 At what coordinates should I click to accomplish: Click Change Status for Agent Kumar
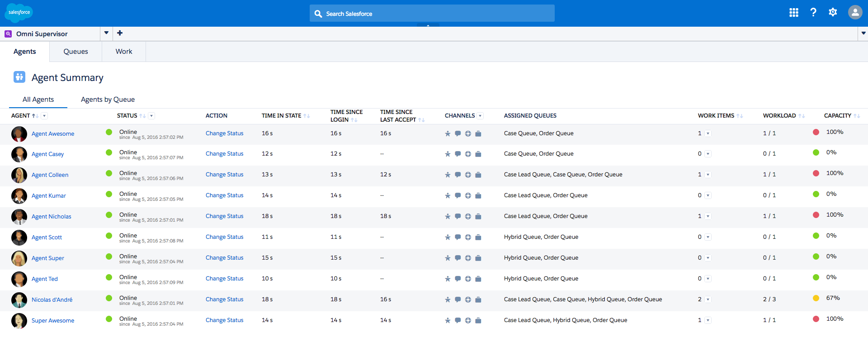224,195
